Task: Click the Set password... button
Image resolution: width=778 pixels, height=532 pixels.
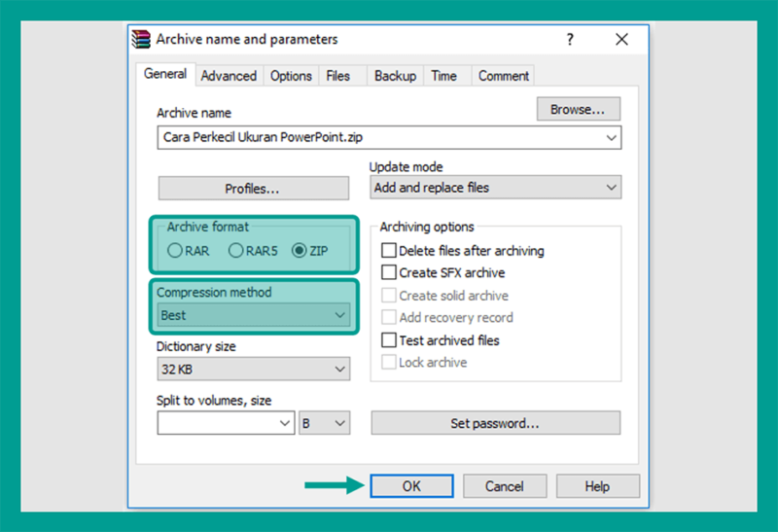Action: pyautogui.click(x=496, y=423)
